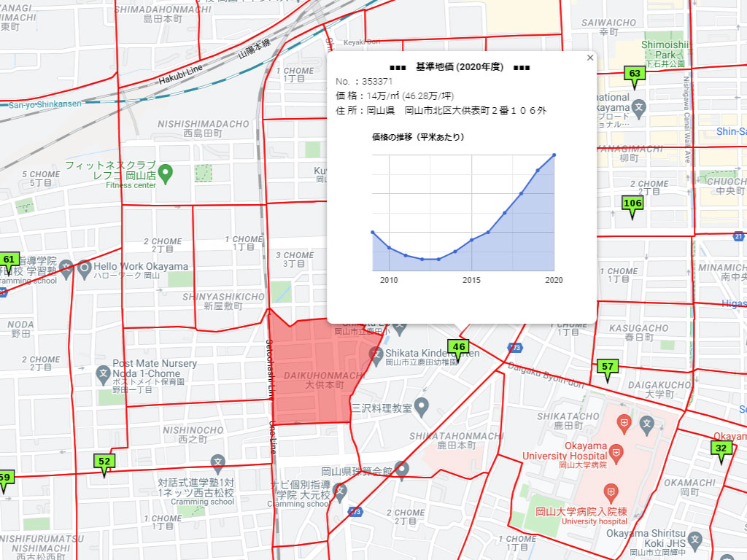Click the green fitness center pin
The width and height of the screenshot is (747, 560).
[166, 174]
